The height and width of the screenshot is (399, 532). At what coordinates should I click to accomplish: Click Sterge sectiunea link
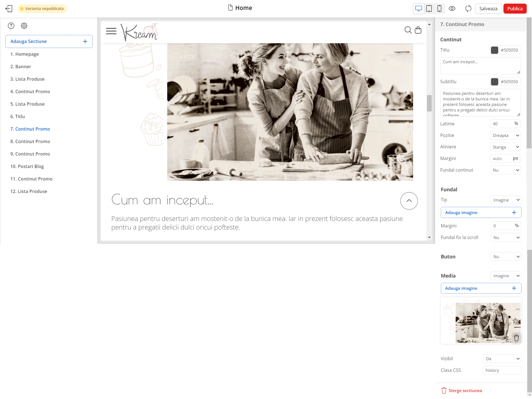(x=465, y=391)
